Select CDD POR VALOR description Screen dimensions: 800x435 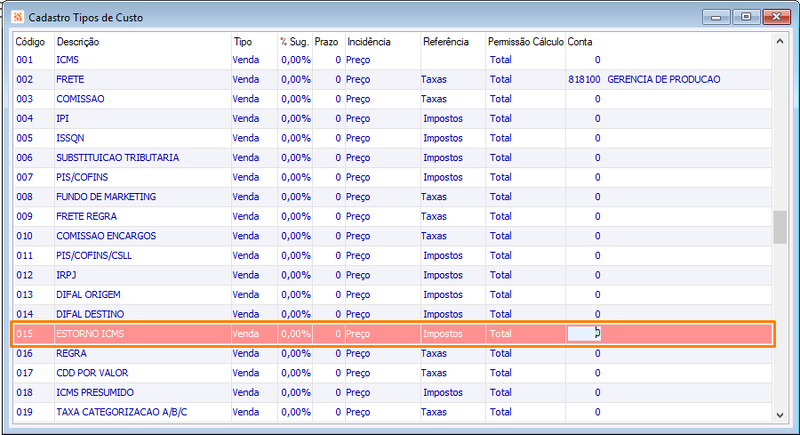[92, 373]
